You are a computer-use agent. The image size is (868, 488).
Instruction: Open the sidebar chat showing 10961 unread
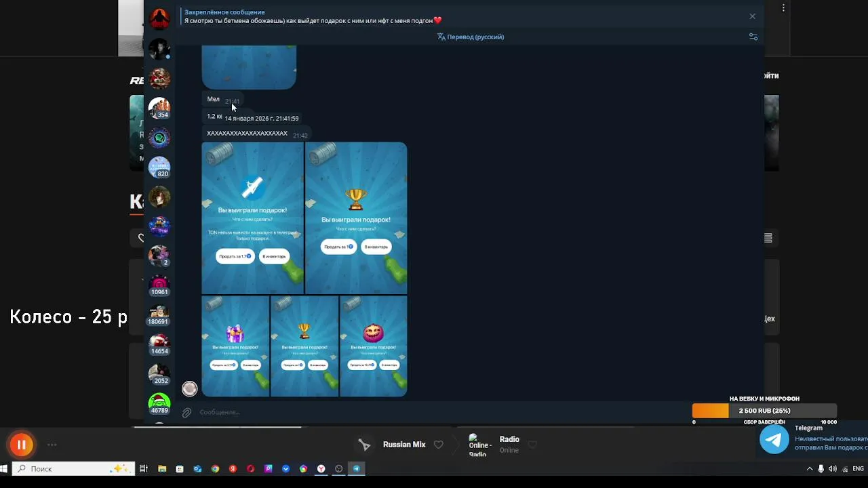(x=159, y=285)
